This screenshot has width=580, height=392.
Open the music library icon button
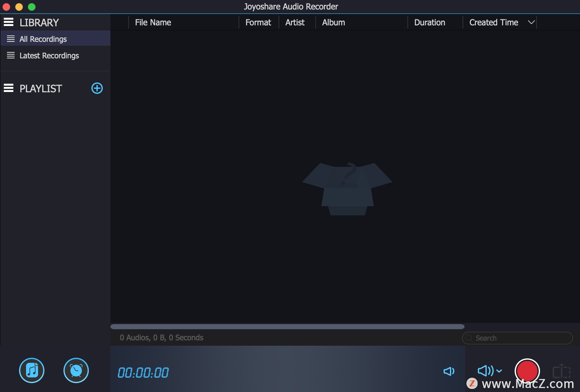point(32,370)
